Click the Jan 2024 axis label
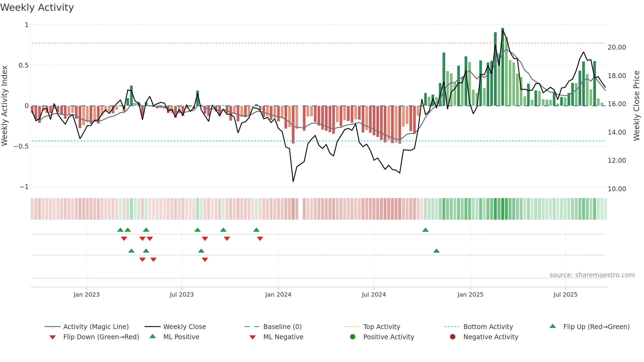Viewport: 644px width, 362px height. pos(278,295)
